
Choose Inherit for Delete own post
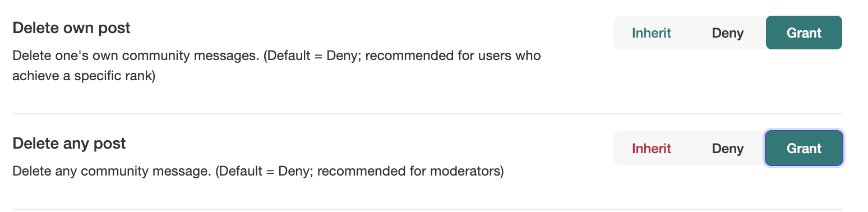(x=652, y=33)
